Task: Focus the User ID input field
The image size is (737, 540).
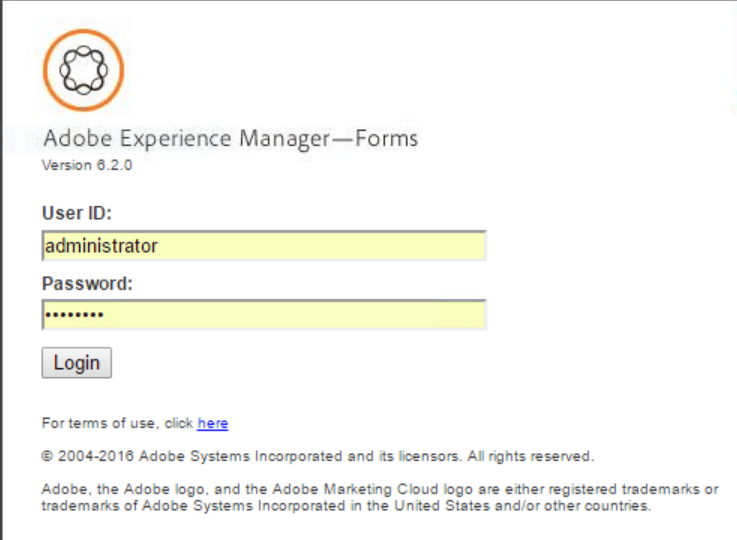Action: 264,245
